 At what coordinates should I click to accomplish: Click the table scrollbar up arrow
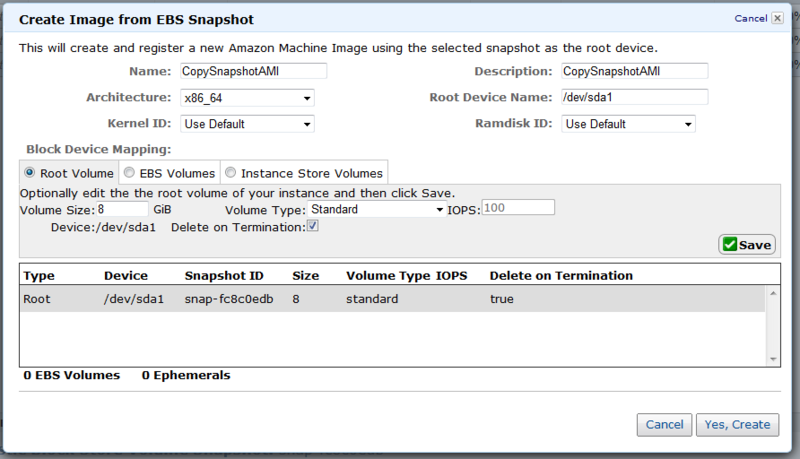[773, 293]
